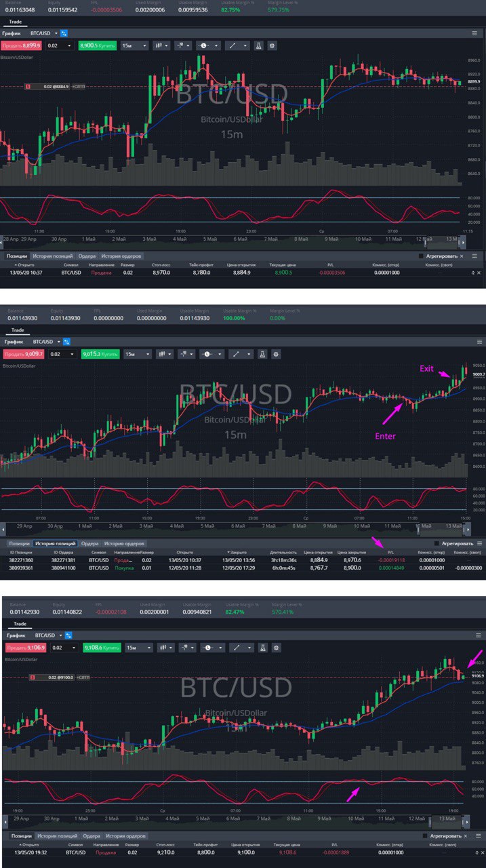Click the green 9,015.3 Купить buy button
The image size is (486, 868).
point(100,354)
